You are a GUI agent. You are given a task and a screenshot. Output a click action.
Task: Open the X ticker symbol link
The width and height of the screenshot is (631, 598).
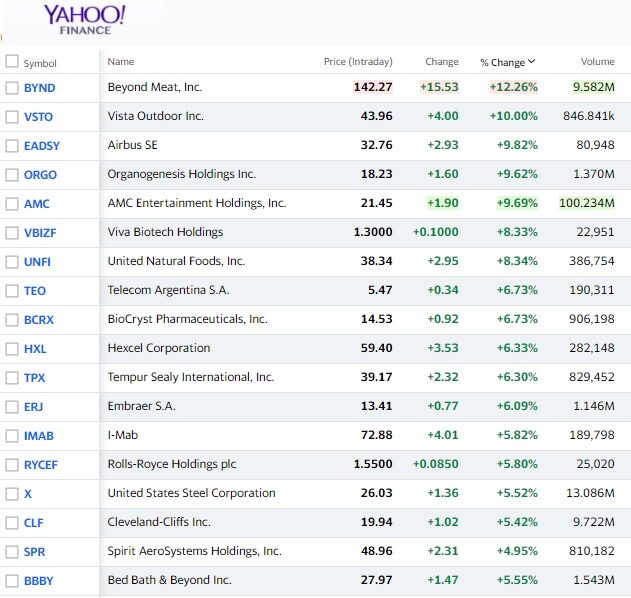(28, 493)
